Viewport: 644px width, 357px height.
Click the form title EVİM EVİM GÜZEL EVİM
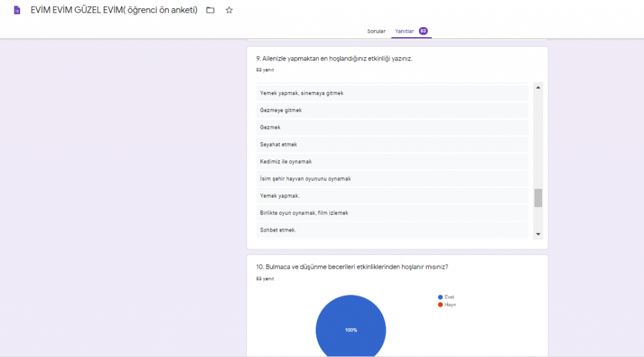coord(114,10)
